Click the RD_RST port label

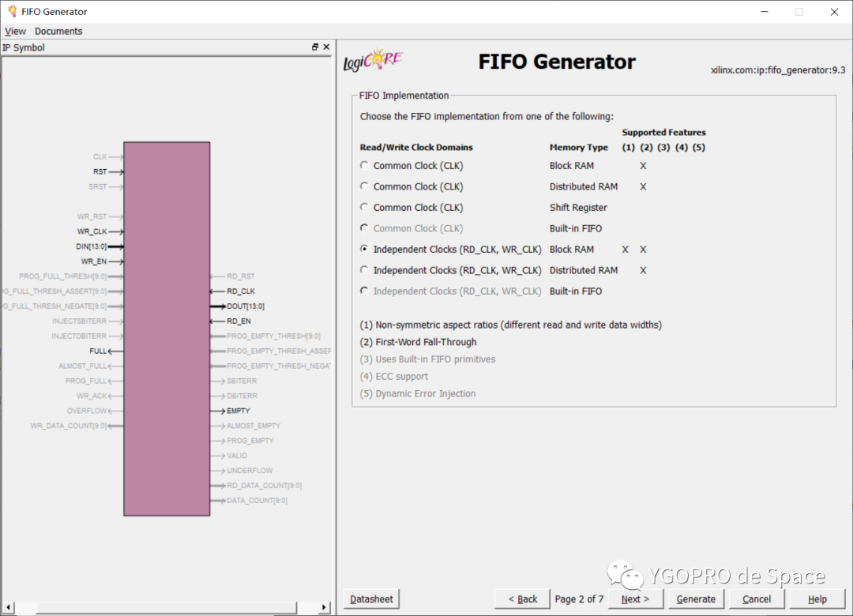(241, 276)
